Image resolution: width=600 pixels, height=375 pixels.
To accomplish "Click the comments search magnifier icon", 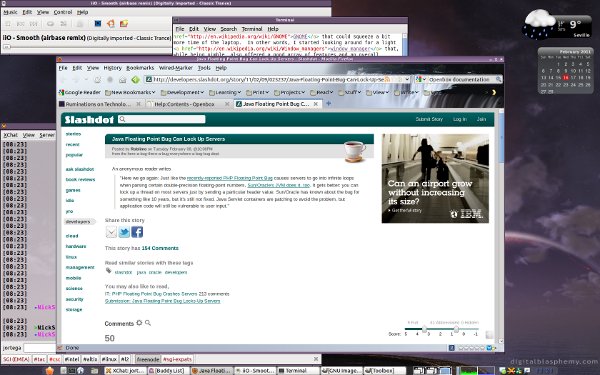I will [148, 323].
